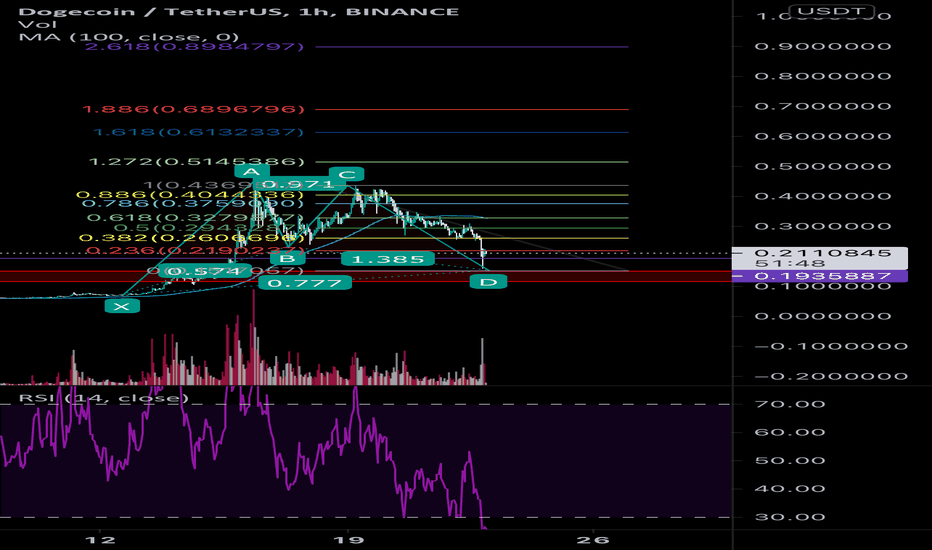Click the RSI 30.00 scale value
The width and height of the screenshot is (932, 550).
click(x=790, y=517)
